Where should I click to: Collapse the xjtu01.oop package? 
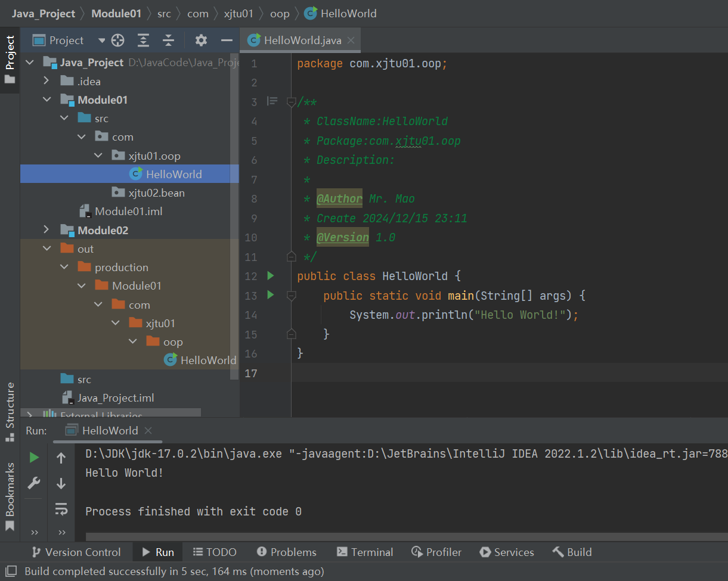(98, 156)
